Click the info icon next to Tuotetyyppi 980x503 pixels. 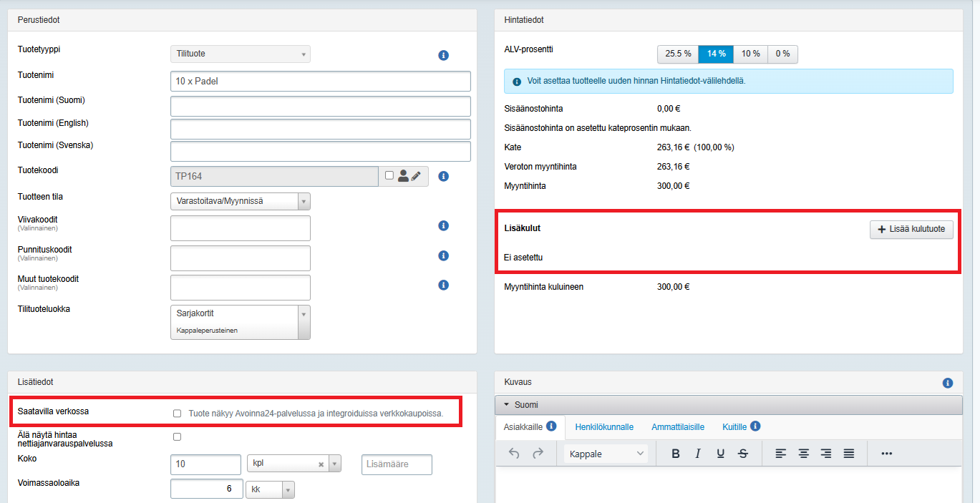click(443, 55)
